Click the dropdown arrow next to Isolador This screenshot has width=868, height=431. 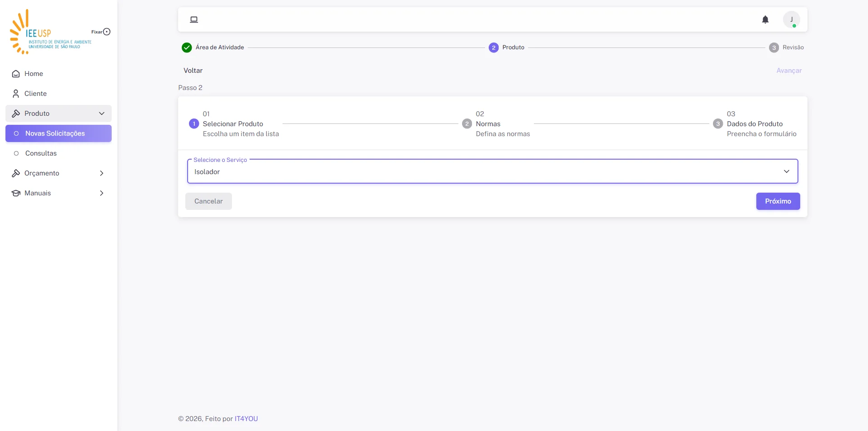tap(787, 171)
